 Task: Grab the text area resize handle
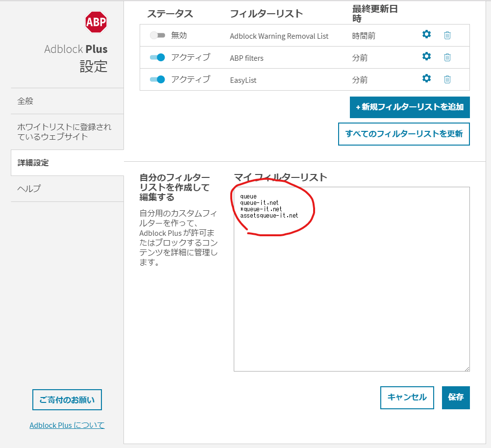(467, 369)
